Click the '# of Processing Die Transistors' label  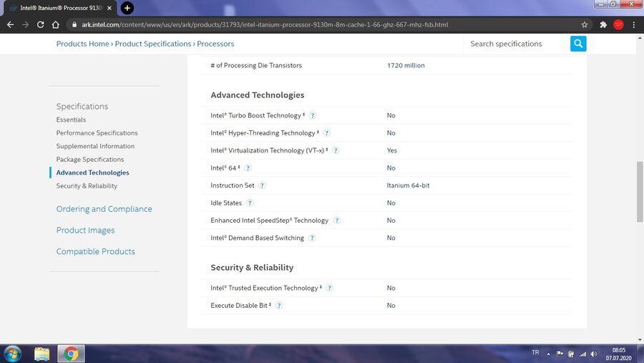(x=256, y=65)
